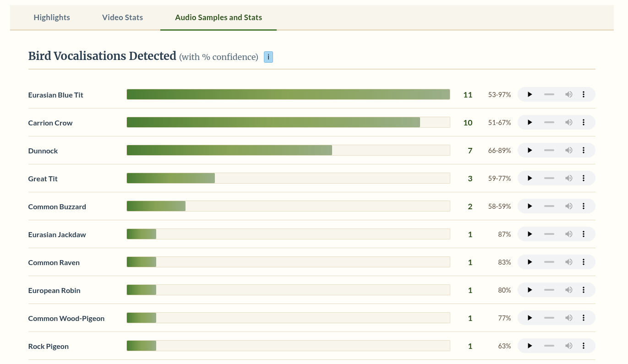Open more options for Great Tit audio
Viewport: 628px width, 364px height.
(x=584, y=178)
